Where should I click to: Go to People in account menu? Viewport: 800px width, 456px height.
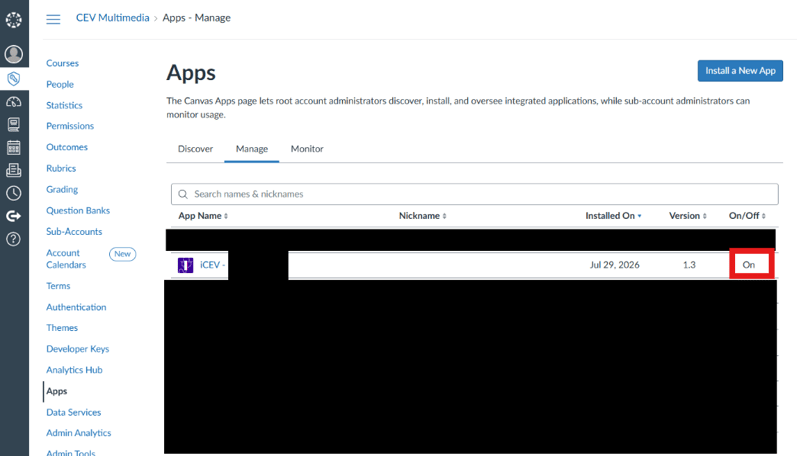[60, 84]
